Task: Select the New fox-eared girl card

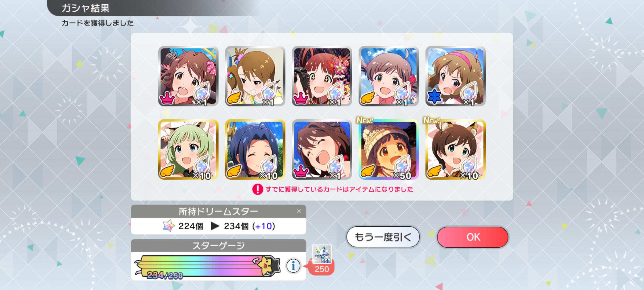Action: tap(456, 150)
